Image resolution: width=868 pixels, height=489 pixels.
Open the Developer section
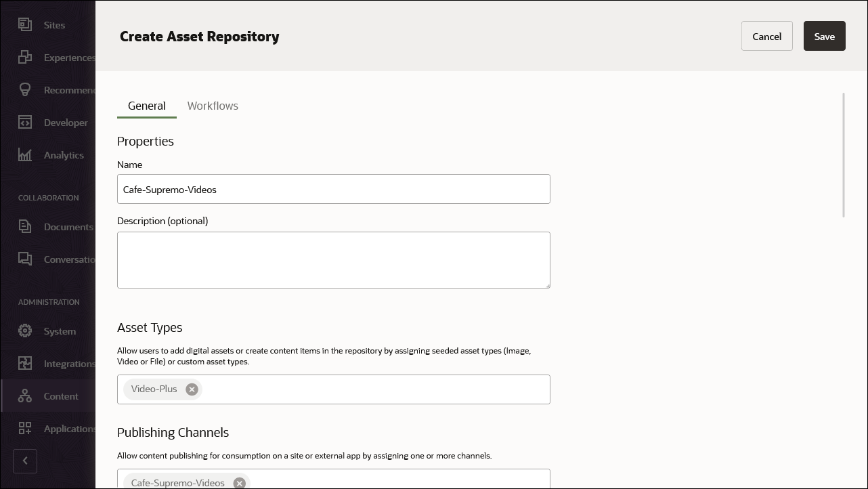(65, 123)
